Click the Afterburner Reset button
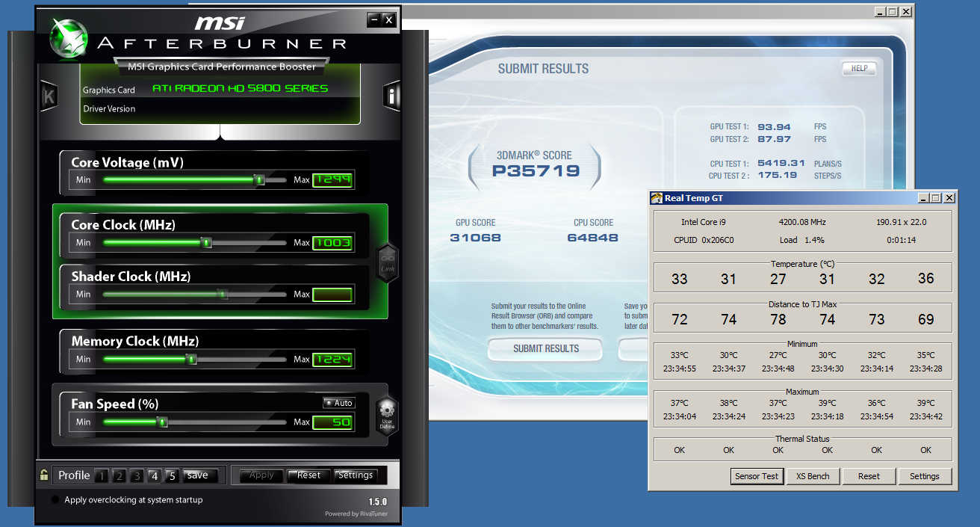Image resolution: width=980 pixels, height=527 pixels. pos(308,475)
